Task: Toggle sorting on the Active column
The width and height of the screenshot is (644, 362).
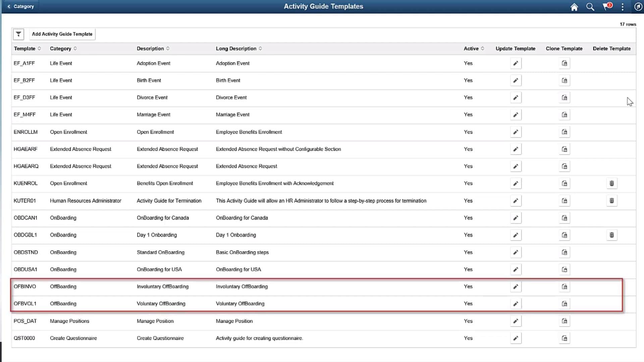Action: pos(483,48)
